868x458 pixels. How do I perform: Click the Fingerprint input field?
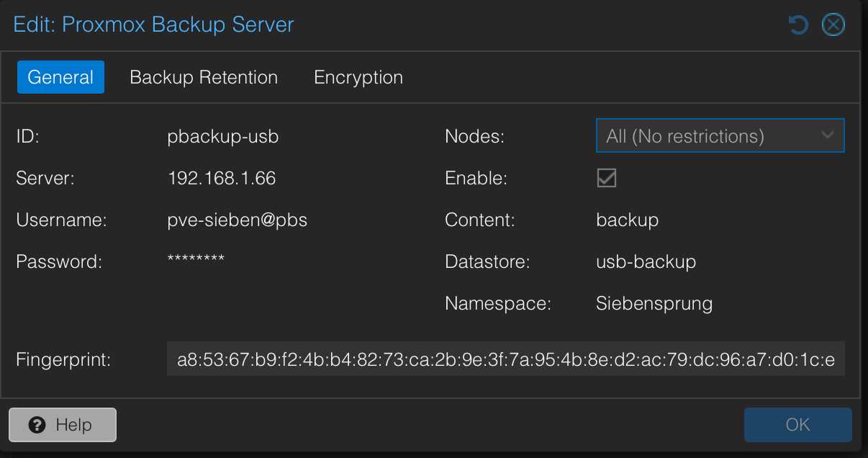505,359
